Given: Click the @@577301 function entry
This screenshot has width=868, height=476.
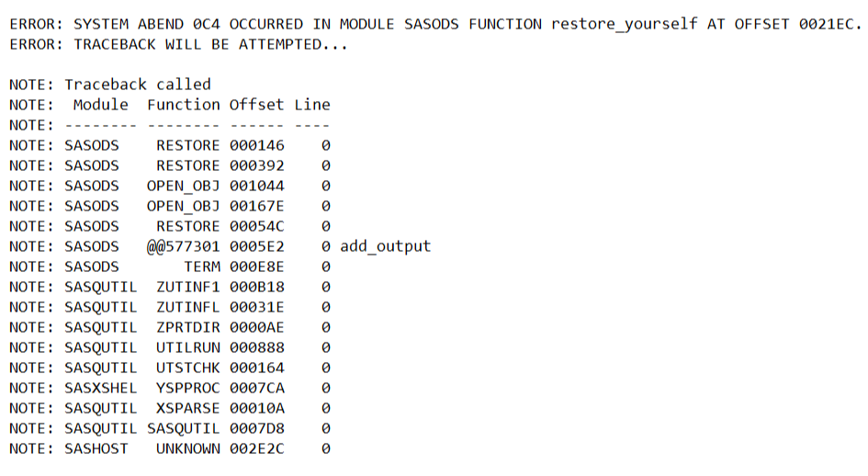Looking at the screenshot, I should 184,246.
